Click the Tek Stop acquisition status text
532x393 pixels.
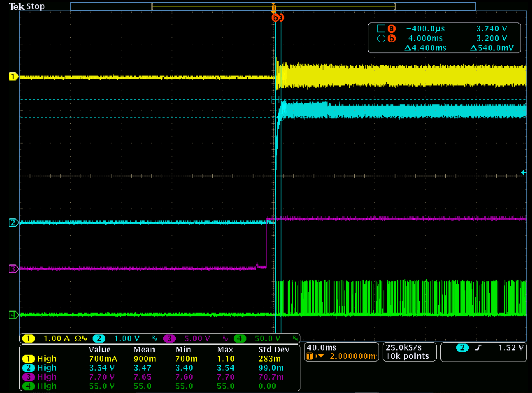click(27, 6)
